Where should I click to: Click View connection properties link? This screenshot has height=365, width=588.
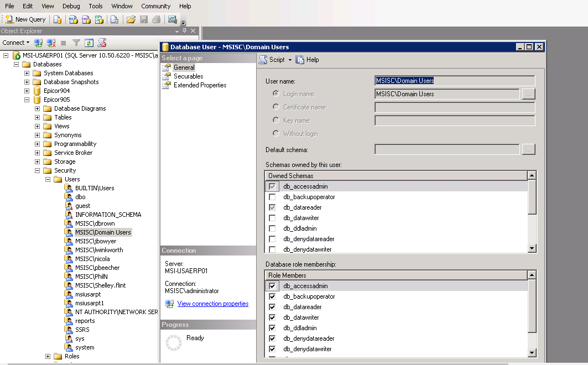[x=212, y=304]
